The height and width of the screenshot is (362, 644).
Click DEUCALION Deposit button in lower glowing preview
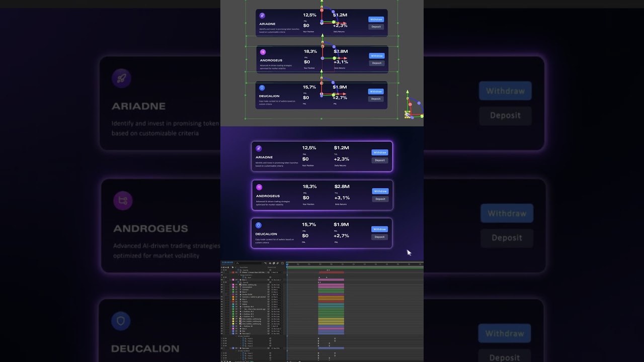pos(379,237)
